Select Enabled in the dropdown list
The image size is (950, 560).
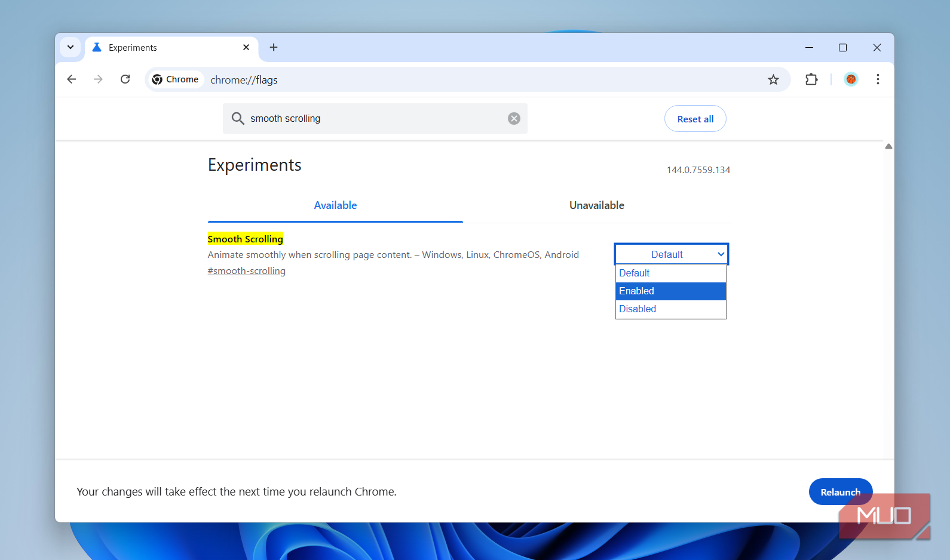click(670, 291)
